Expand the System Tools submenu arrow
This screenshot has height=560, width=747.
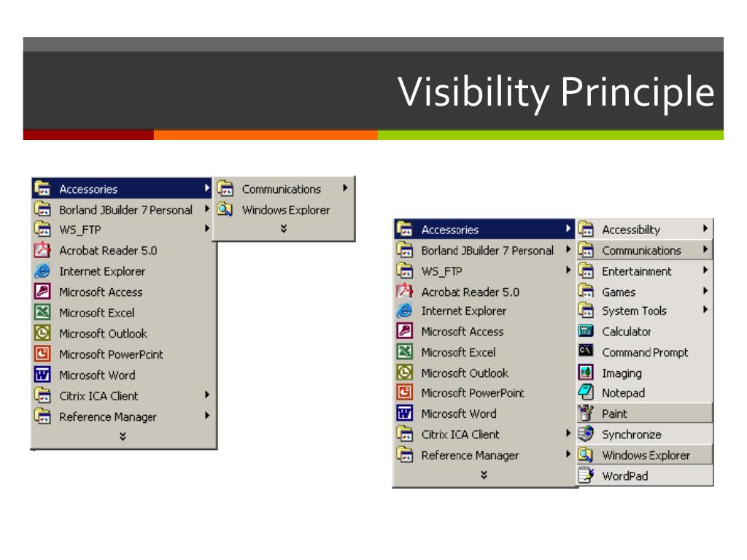click(705, 310)
